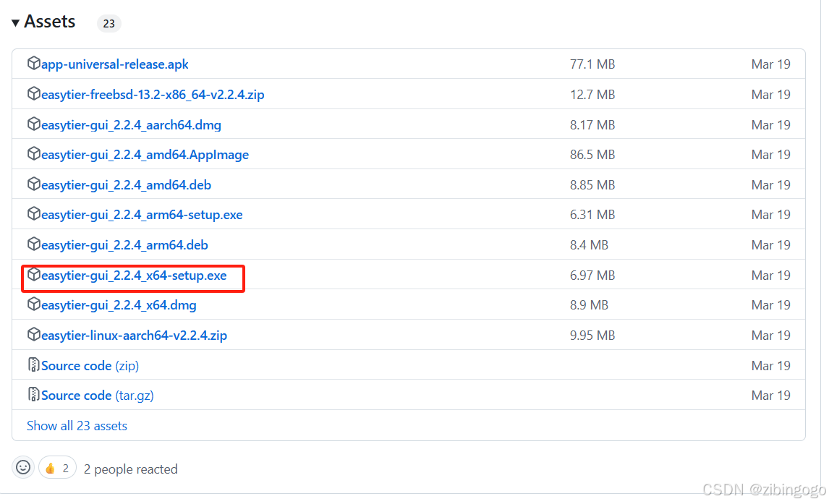The height and width of the screenshot is (504, 829).
Task: Download easytier-freebsd-13.2-x86_64-v2.2.4.zip
Action: point(153,95)
